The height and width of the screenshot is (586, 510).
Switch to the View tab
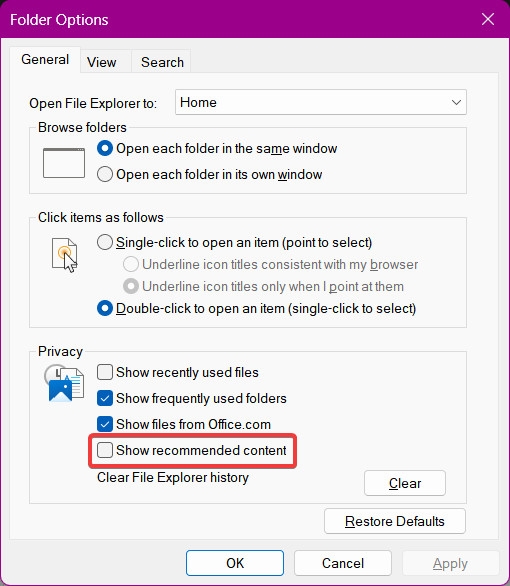pyautogui.click(x=102, y=62)
